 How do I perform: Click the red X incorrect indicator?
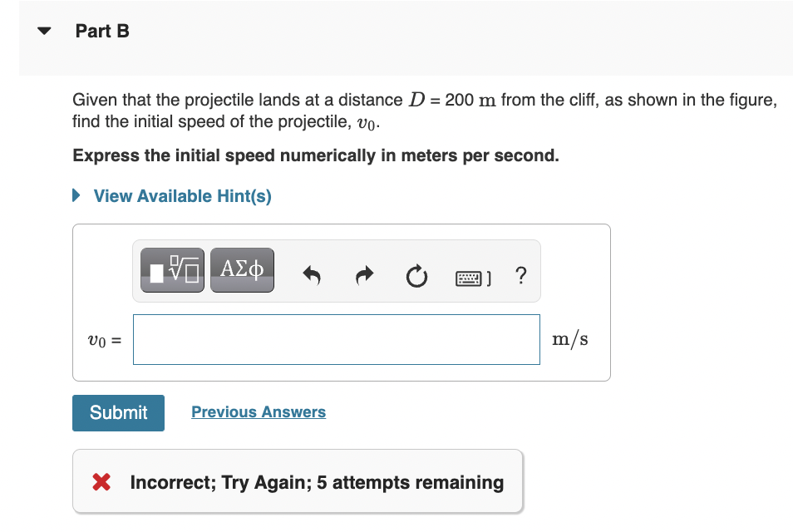101,482
